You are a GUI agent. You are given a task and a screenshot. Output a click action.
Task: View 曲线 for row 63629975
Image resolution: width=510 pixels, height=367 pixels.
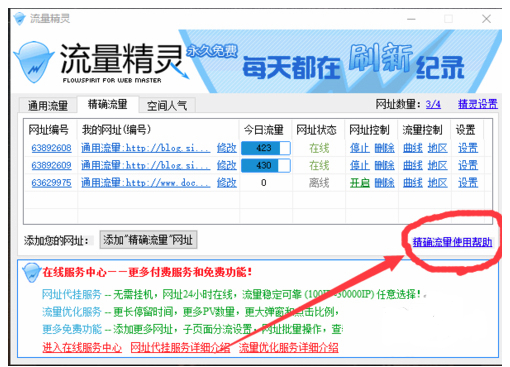[x=413, y=183]
